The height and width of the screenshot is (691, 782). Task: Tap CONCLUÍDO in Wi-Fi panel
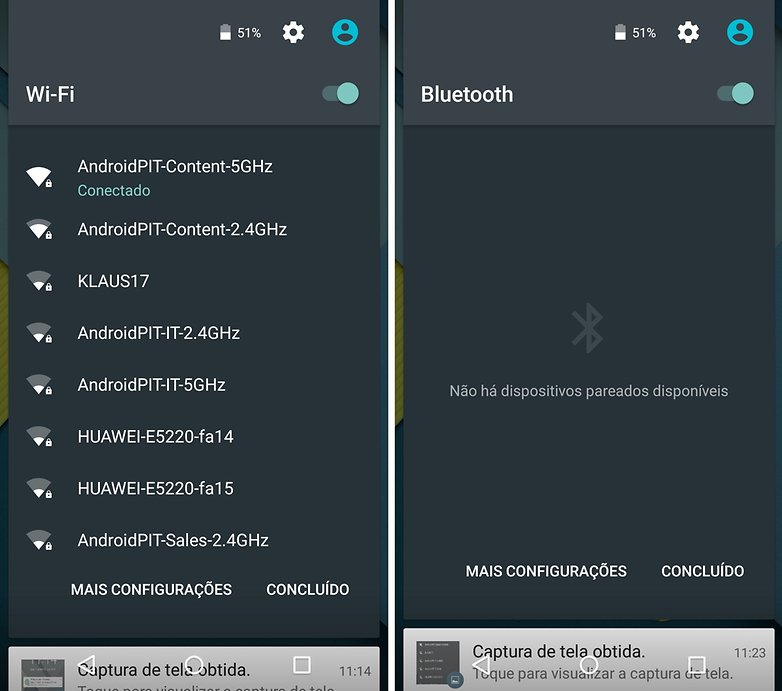308,589
